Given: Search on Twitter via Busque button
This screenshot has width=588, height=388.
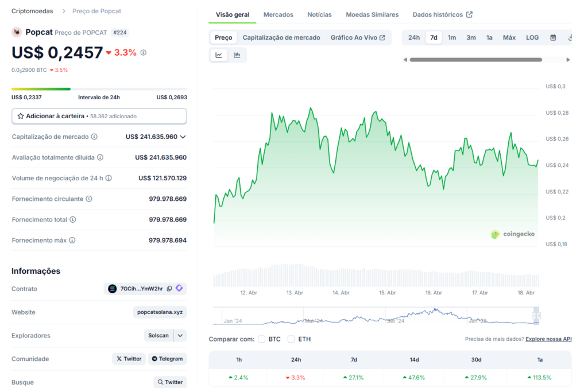Looking at the screenshot, I should tap(170, 382).
